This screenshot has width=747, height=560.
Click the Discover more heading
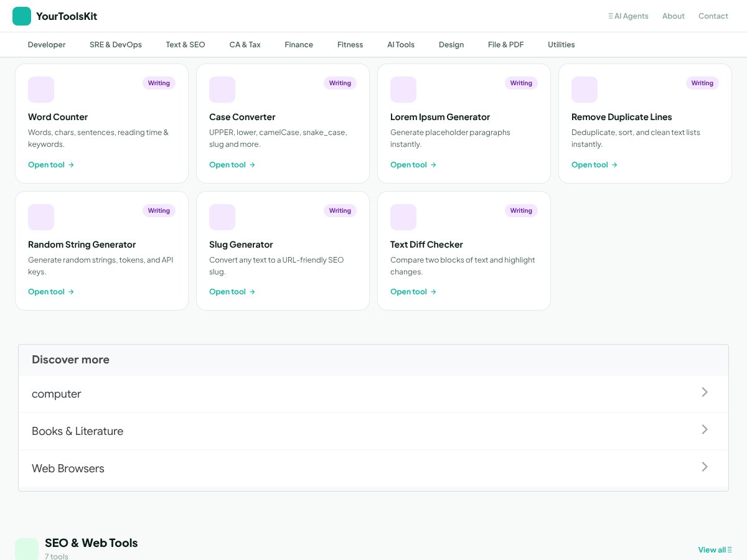[x=70, y=360]
